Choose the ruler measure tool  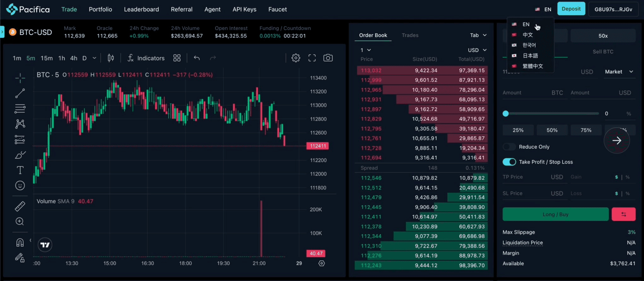tap(20, 206)
